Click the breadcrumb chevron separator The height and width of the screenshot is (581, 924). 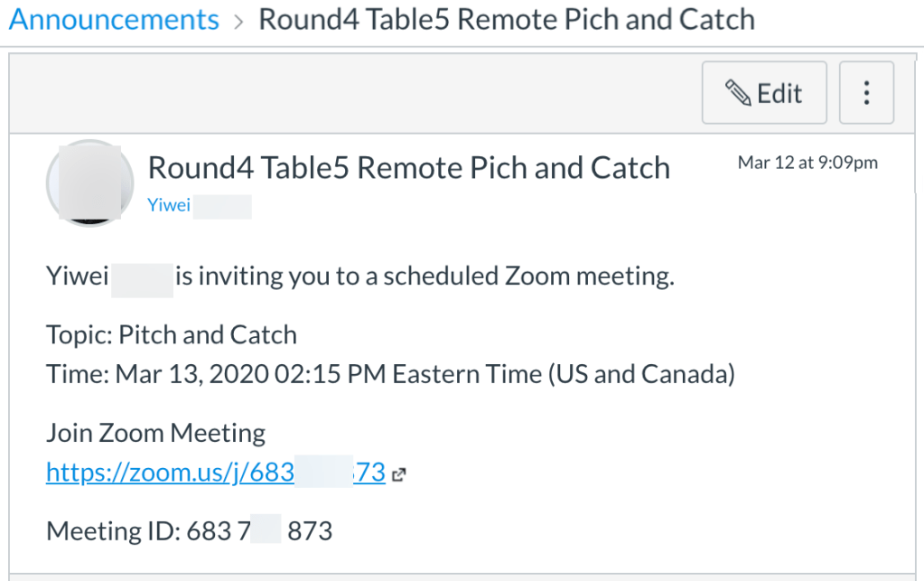[238, 21]
